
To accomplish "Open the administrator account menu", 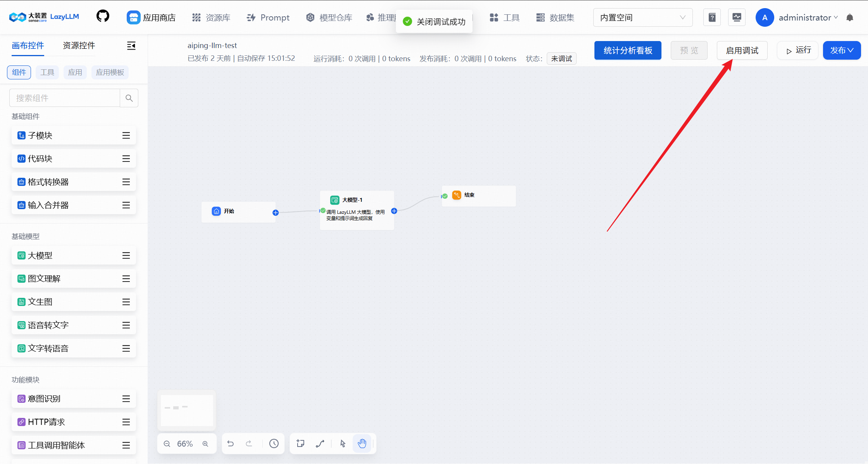I will pos(808,17).
